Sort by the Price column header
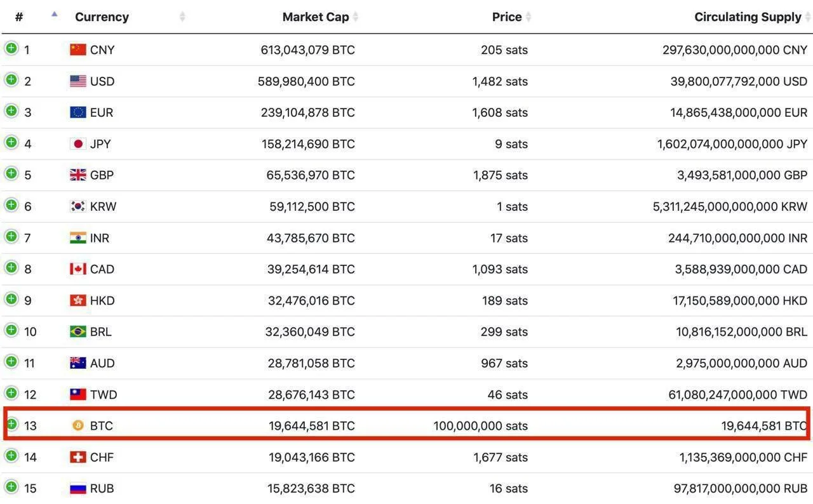 pyautogui.click(x=507, y=17)
